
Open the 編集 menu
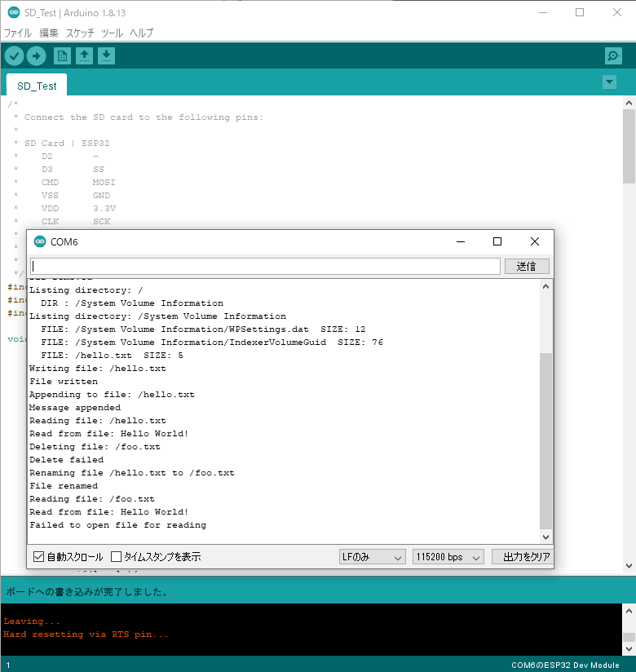tap(48, 33)
